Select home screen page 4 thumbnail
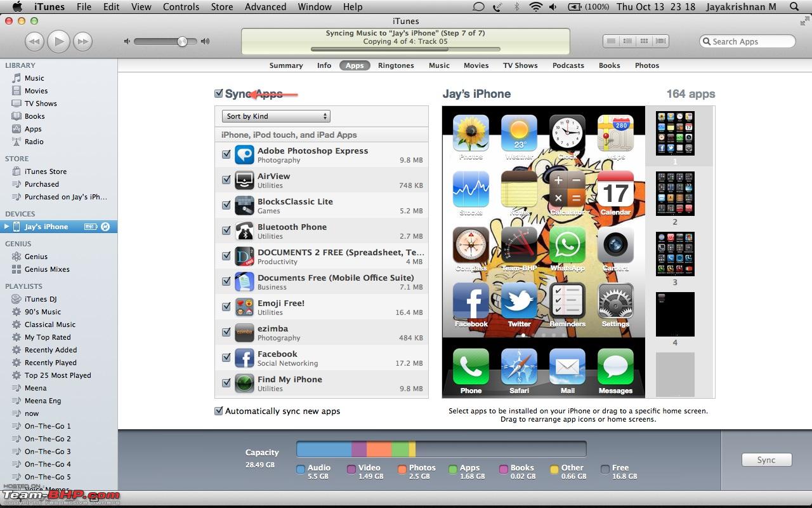Screen dimensions: 812x508 [675, 314]
